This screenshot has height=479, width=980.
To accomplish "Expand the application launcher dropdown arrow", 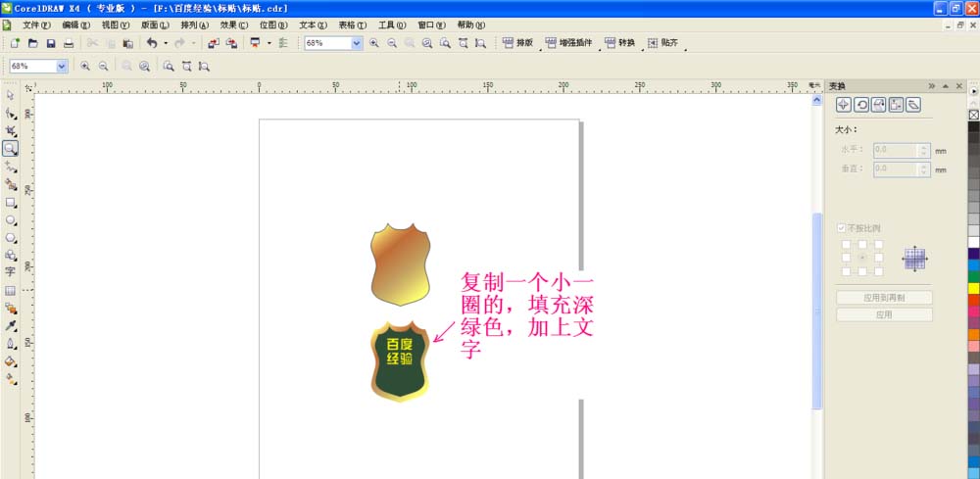I will tap(269, 43).
